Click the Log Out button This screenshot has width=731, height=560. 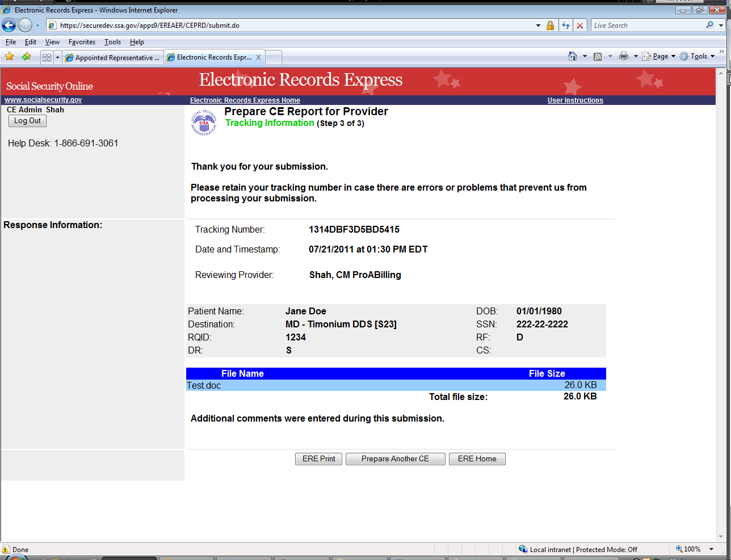click(x=28, y=121)
